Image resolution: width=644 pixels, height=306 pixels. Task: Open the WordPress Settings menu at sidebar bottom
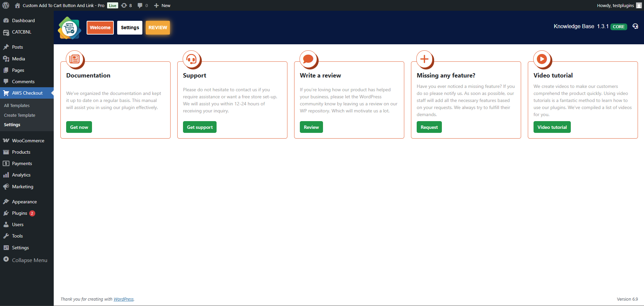27,248
